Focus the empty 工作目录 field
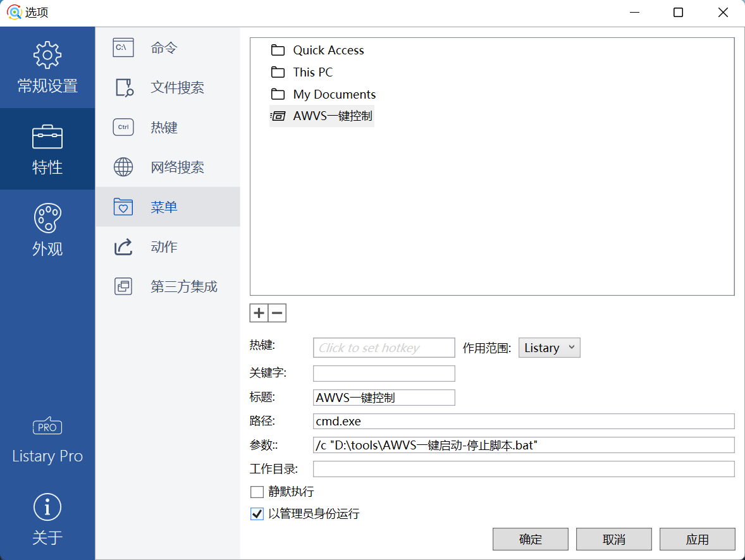The width and height of the screenshot is (745, 560). tap(524, 469)
